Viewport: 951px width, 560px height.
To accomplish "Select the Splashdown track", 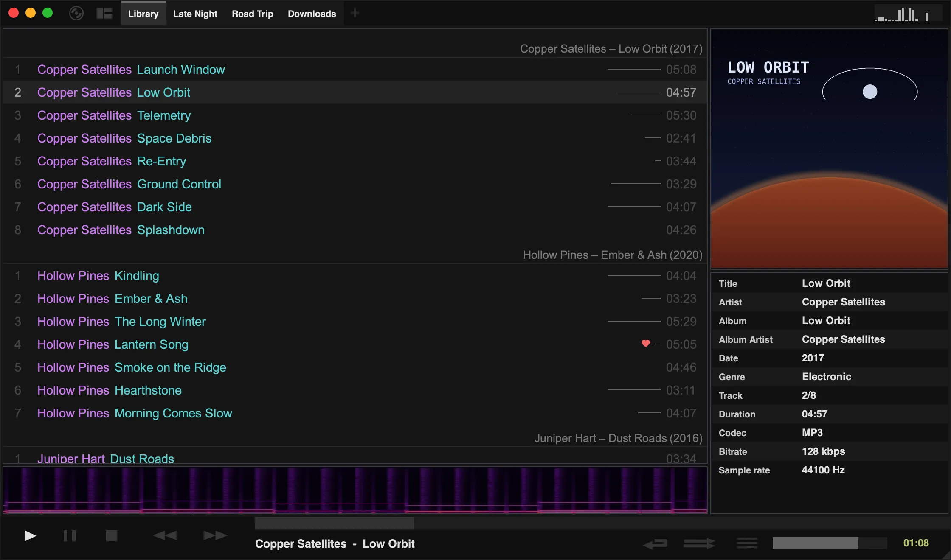I will pyautogui.click(x=355, y=230).
